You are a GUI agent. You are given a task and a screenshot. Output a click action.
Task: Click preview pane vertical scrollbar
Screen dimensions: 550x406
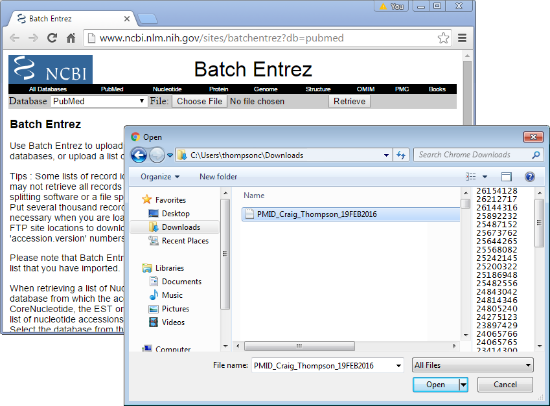[x=539, y=223]
